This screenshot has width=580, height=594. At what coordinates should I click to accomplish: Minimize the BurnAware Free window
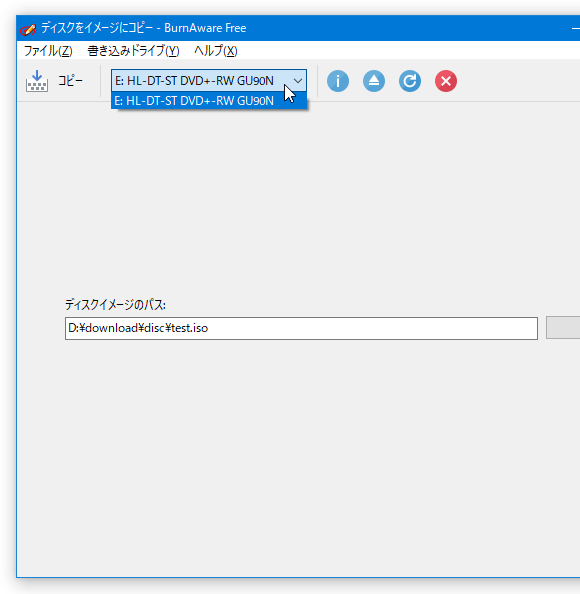tap(575, 28)
